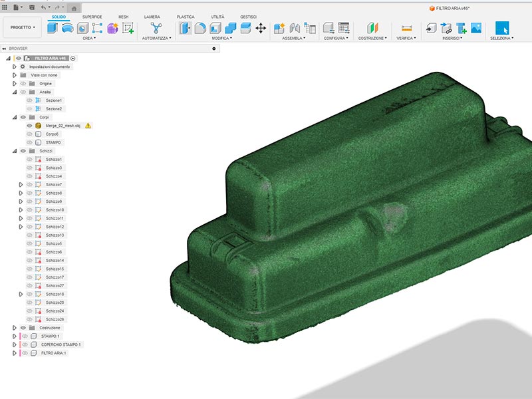Image resolution: width=532 pixels, height=399 pixels.
Task: Expand the Origine folder
Action: [15, 84]
